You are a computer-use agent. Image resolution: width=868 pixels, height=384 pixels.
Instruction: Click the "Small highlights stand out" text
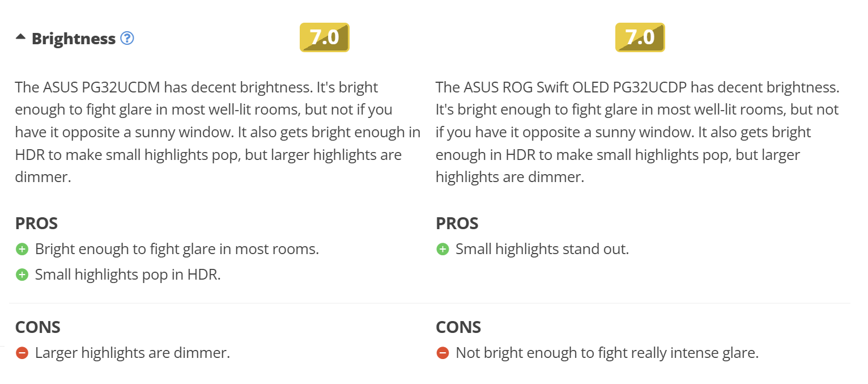click(542, 249)
